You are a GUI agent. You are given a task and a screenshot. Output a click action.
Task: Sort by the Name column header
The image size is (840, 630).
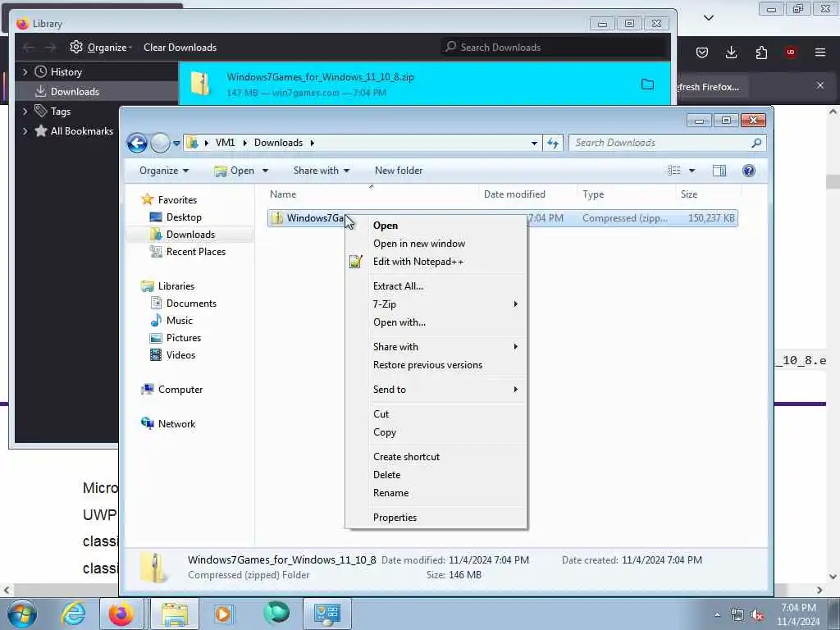click(372, 194)
